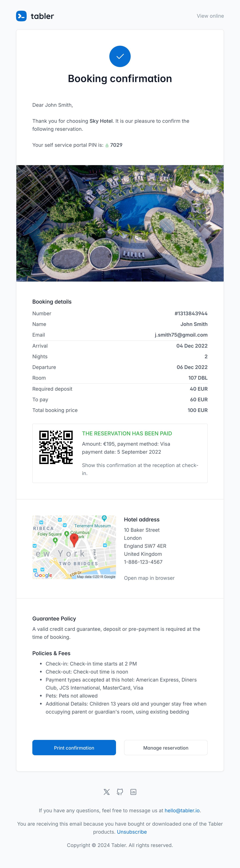Click the blue checkmark confirmation icon
Image resolution: width=240 pixels, height=868 pixels.
120,56
